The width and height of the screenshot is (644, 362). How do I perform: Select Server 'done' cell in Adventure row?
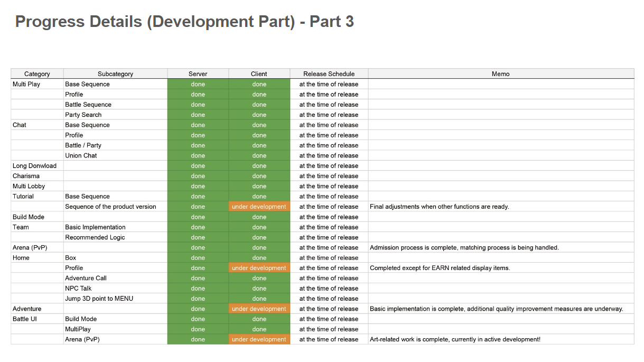click(198, 309)
